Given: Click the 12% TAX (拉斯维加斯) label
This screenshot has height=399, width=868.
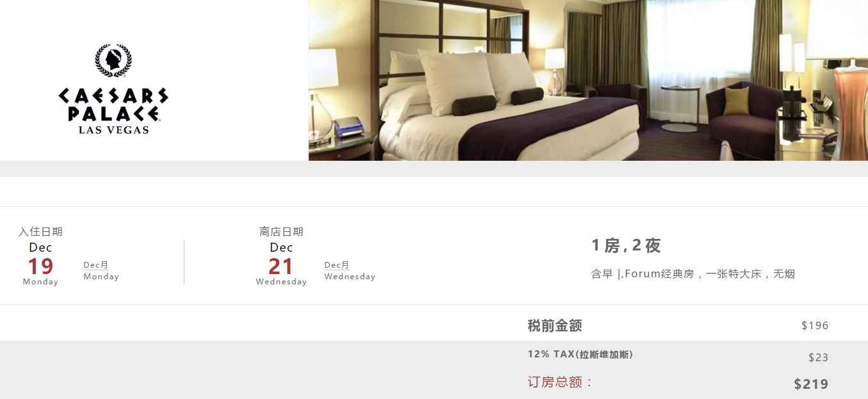Looking at the screenshot, I should [x=580, y=354].
